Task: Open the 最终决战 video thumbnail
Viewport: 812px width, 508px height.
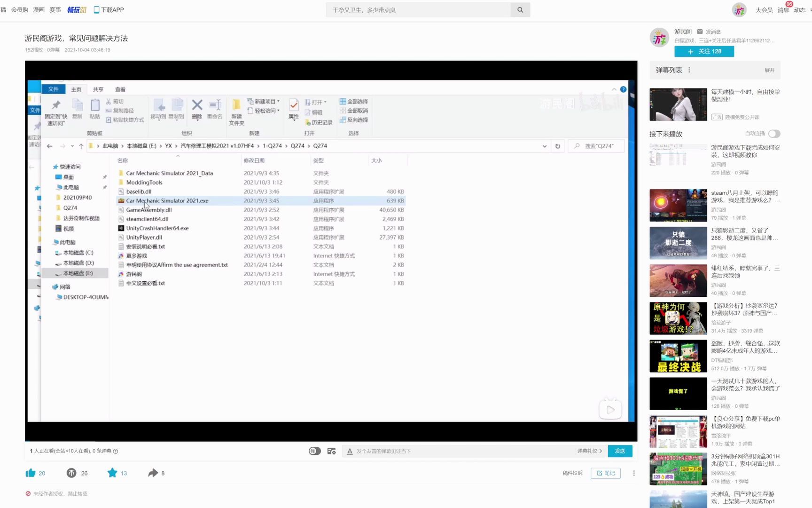Action: point(678,356)
